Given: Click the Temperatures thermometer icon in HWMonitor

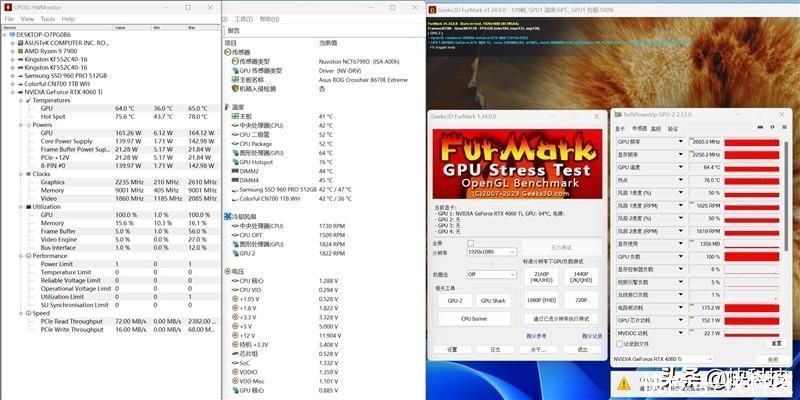Looking at the screenshot, I should pos(29,101).
